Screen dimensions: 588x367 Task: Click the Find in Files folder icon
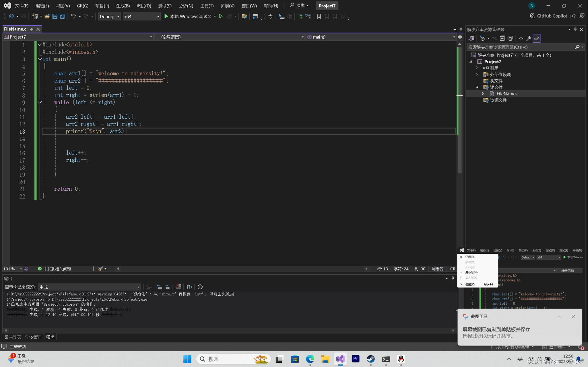click(x=244, y=16)
